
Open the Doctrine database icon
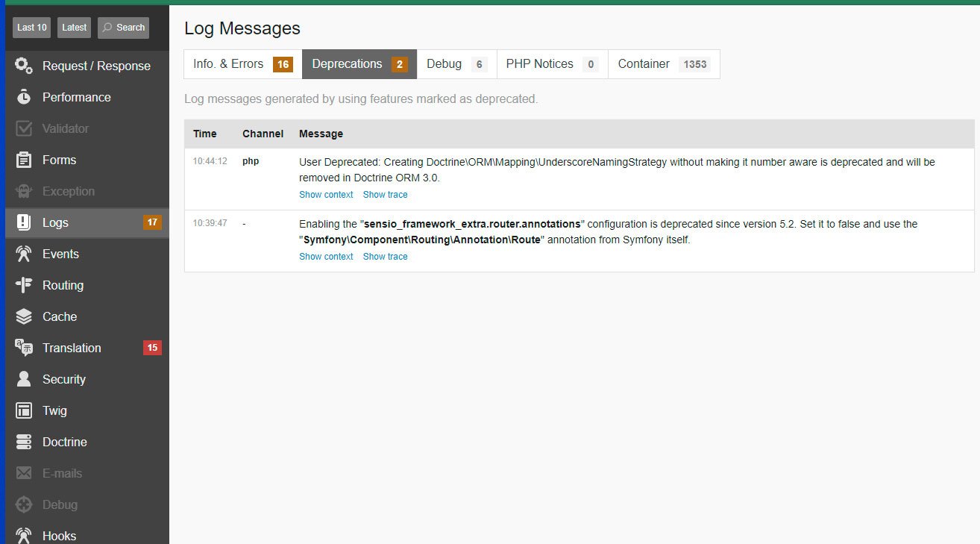(24, 442)
